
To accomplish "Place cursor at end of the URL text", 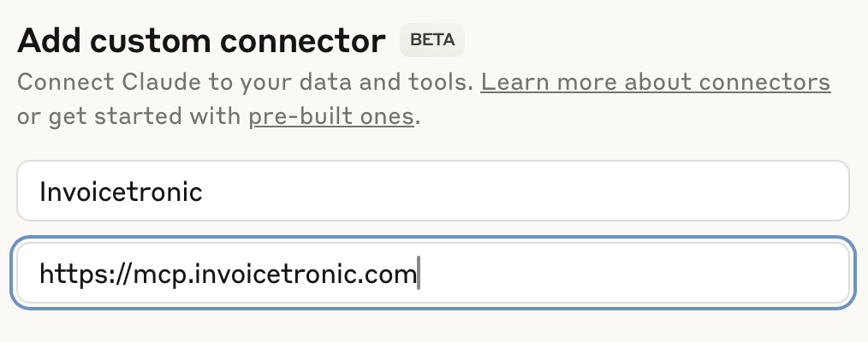I will [417, 274].
